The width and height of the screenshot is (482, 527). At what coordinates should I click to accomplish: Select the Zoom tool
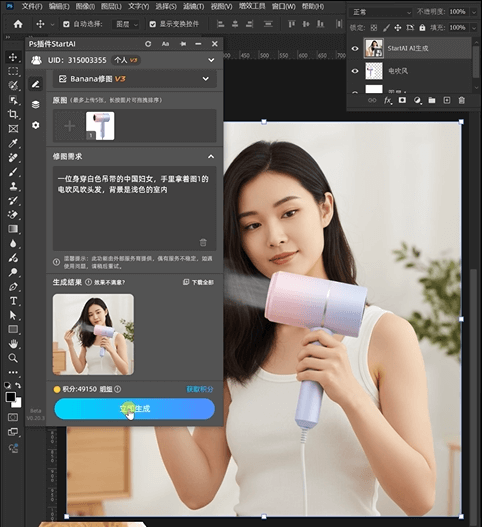(x=13, y=358)
